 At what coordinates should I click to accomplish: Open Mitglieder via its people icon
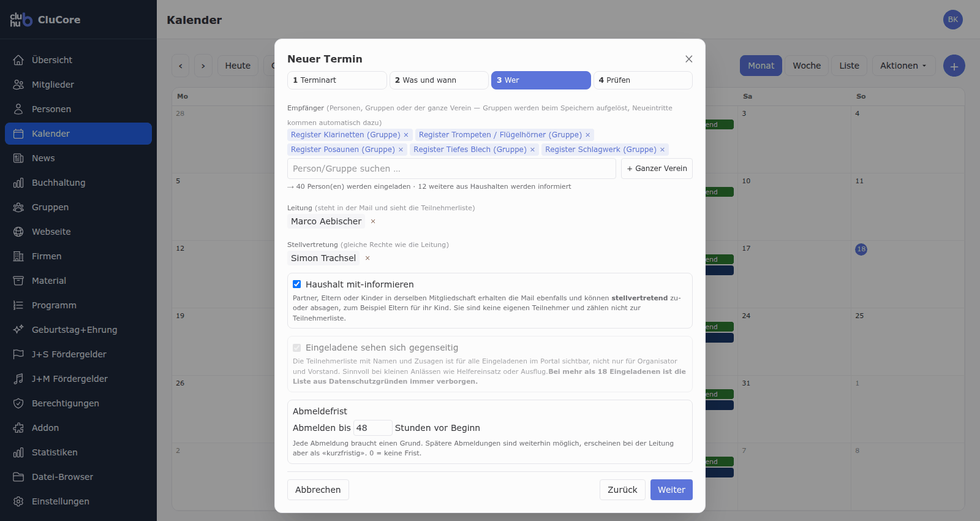coord(18,85)
